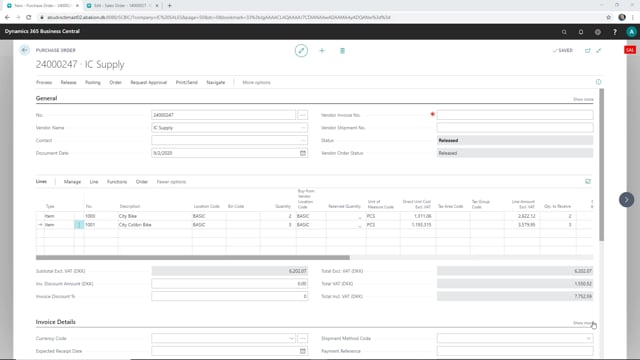Click Invoice Discount % field
640x360 pixels.
pyautogui.click(x=229, y=296)
